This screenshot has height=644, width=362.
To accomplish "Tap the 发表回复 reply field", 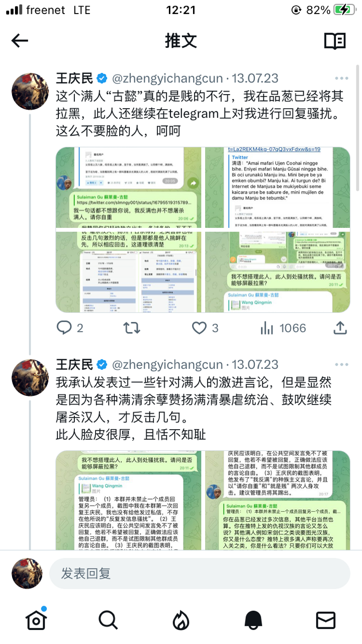I will 200,573.
